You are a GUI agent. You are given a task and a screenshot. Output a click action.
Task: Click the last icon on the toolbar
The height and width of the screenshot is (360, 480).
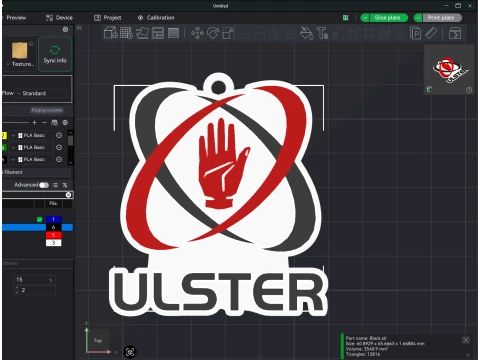455,33
